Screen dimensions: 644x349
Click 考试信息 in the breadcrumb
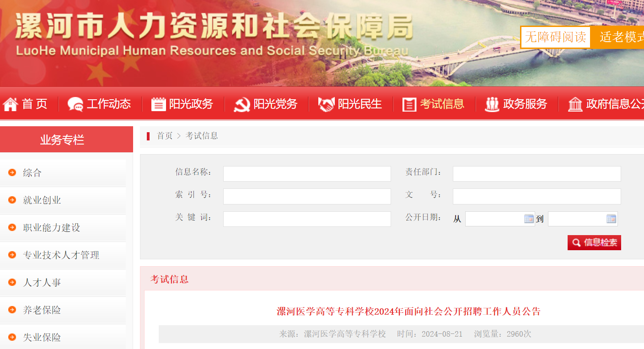(202, 136)
